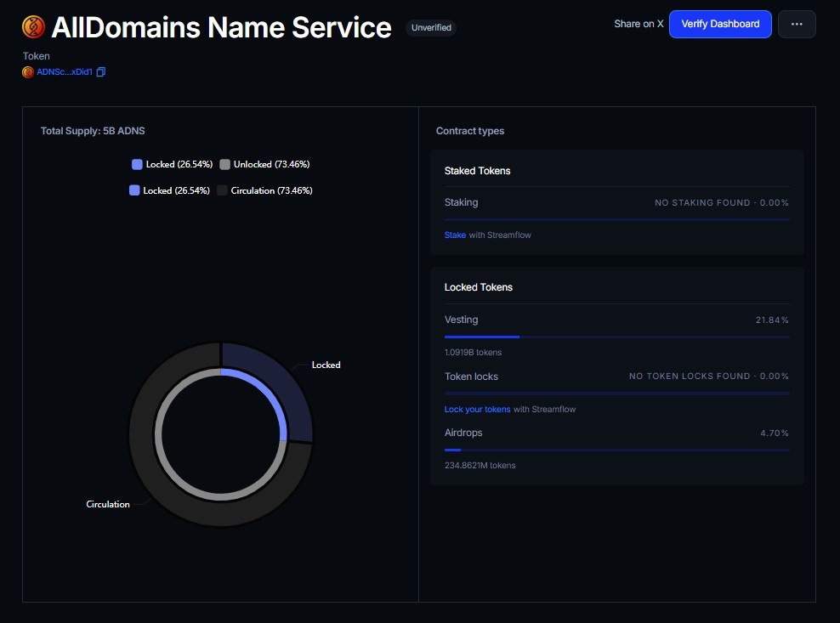Click the Circulation chart label
Viewport: 840px width, 623px height.
108,504
